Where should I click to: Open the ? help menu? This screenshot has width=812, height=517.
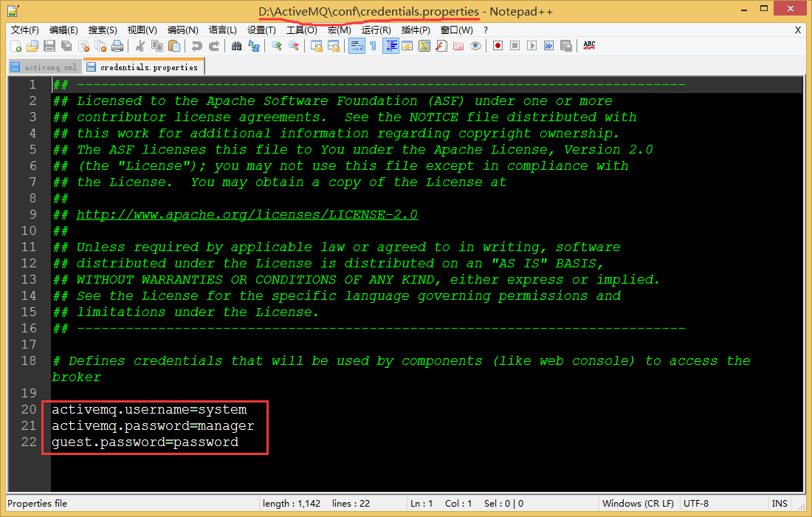(486, 30)
